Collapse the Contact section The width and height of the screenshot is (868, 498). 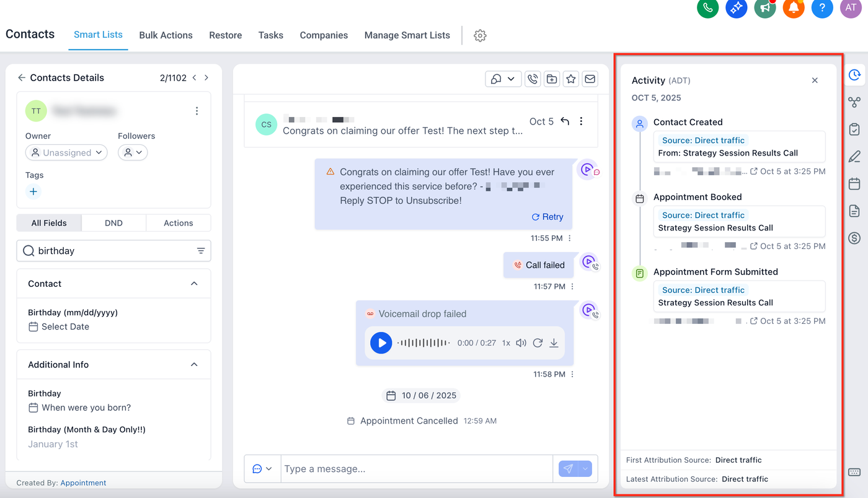[194, 284]
